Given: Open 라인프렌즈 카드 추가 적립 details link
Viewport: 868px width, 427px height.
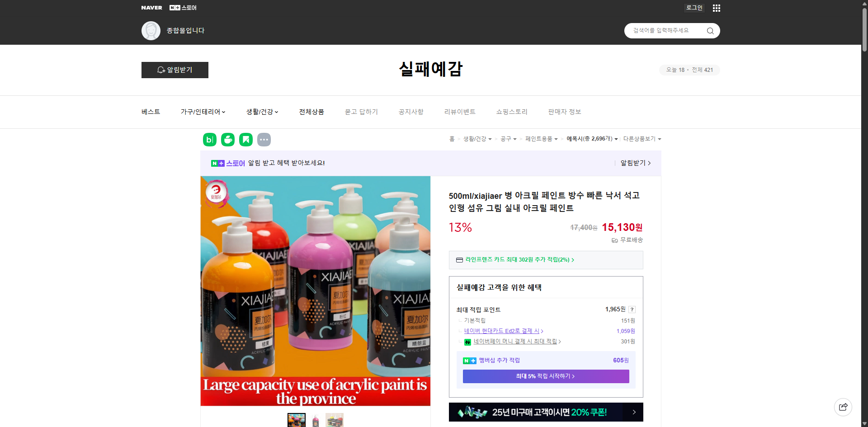Looking at the screenshot, I should (x=519, y=260).
